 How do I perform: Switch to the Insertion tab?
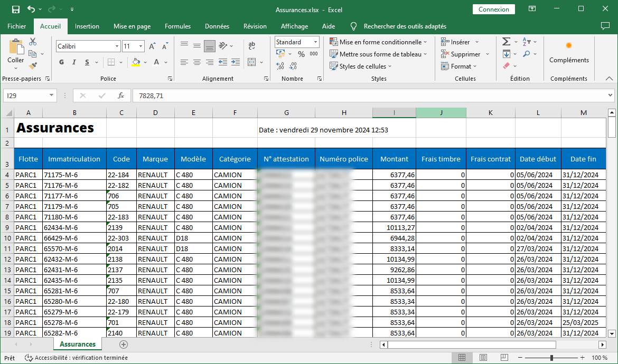tap(87, 26)
